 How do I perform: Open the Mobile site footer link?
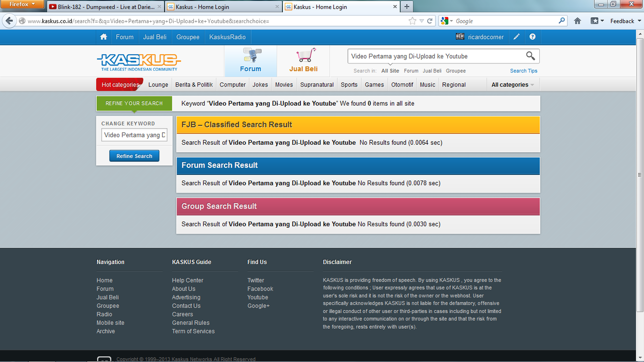tap(110, 323)
